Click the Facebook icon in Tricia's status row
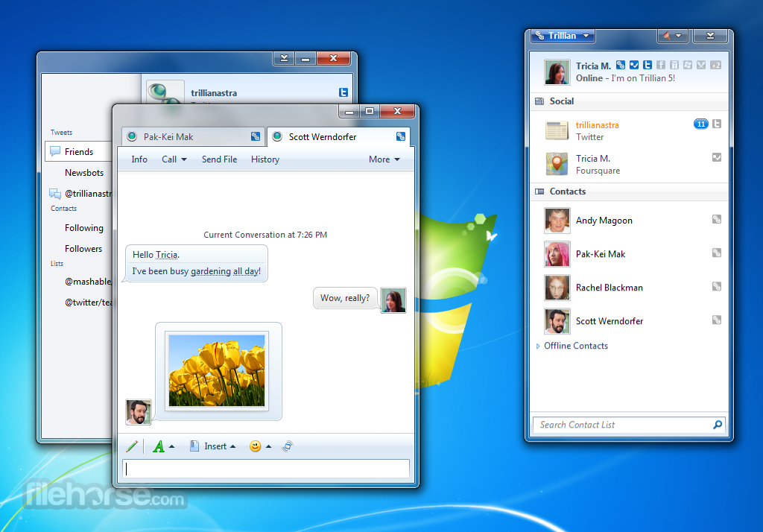The width and height of the screenshot is (763, 532). [660, 65]
